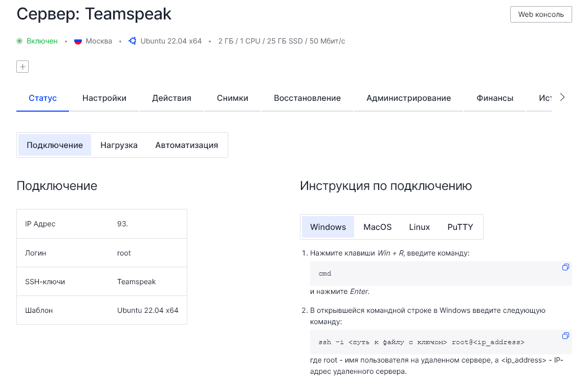Click the Ubuntu logo icon

133,41
